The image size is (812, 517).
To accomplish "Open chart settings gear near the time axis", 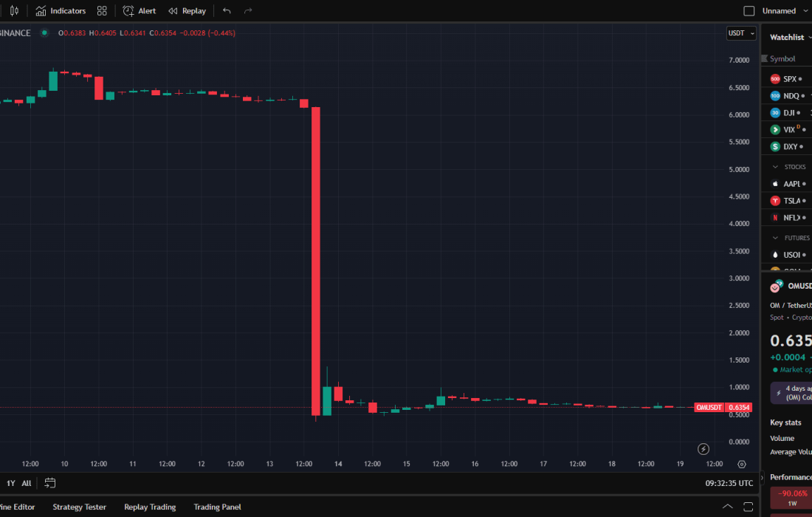I will [x=742, y=464].
